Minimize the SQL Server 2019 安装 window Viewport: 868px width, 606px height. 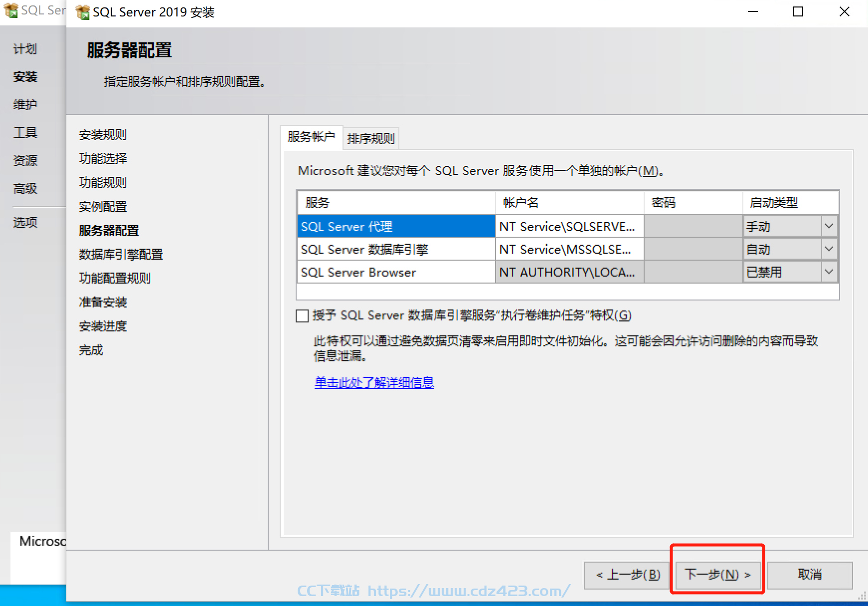point(753,11)
